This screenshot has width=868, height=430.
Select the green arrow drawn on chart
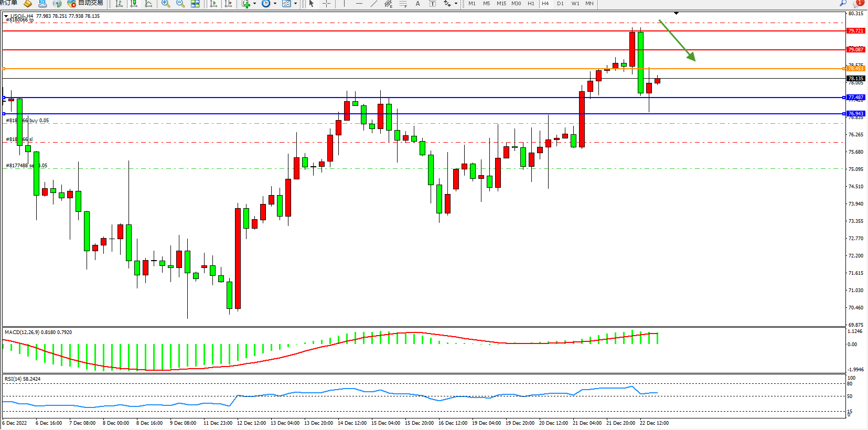coord(677,41)
